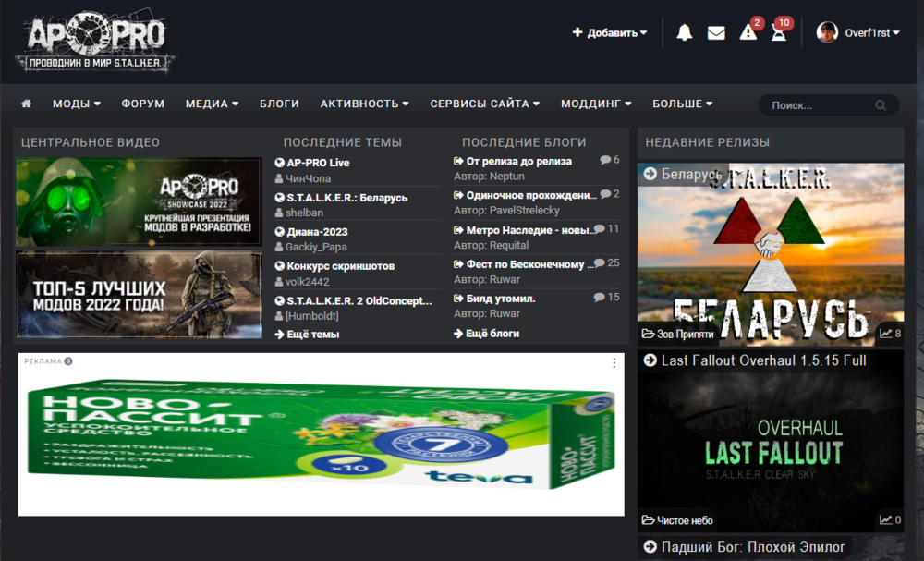Screen dimensions: 924x561
Task: Open the ФОРУМ section
Action: (143, 104)
